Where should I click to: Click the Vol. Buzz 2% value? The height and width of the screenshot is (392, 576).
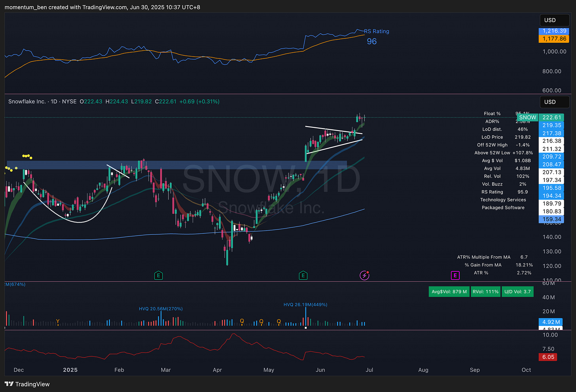[523, 184]
